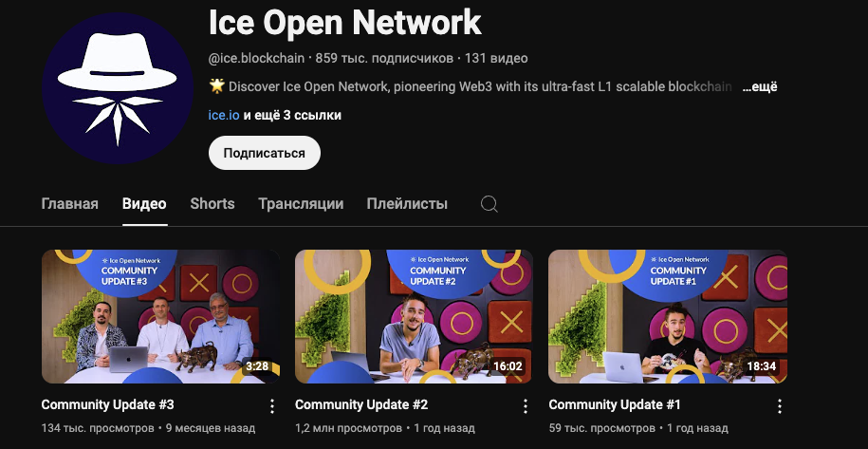The height and width of the screenshot is (449, 868).
Task: Open more options for Community Update #3
Action: (272, 406)
